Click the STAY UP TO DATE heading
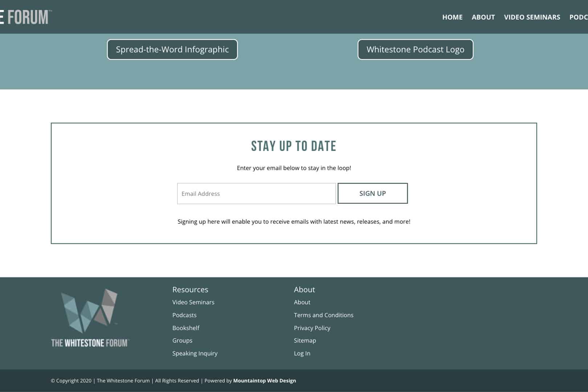Viewport: 588px width, 392px height. pos(294,146)
